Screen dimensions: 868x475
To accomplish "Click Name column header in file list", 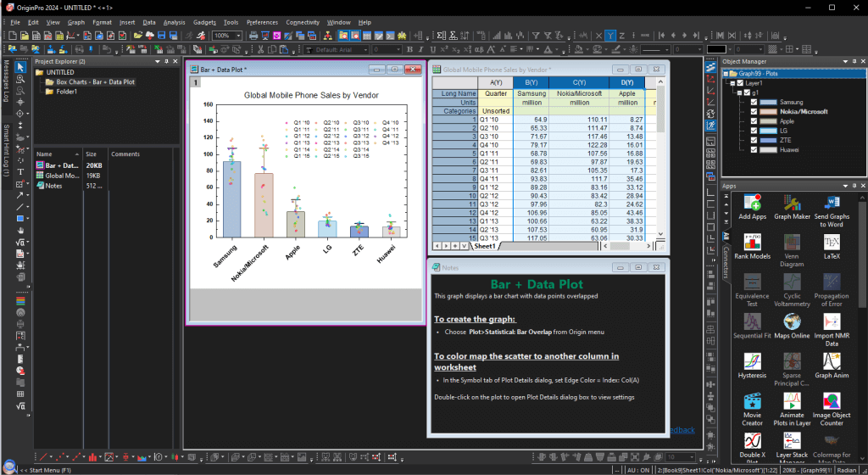I will [x=58, y=154].
